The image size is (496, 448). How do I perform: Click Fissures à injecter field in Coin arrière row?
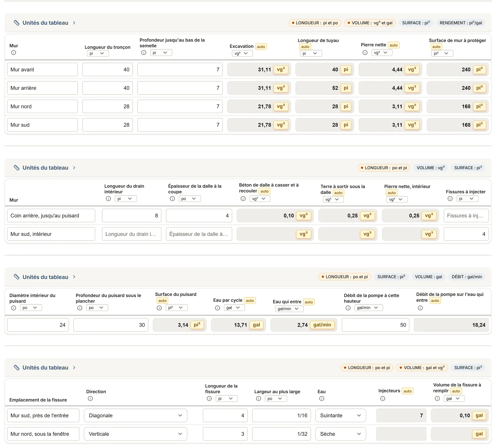pos(466,216)
